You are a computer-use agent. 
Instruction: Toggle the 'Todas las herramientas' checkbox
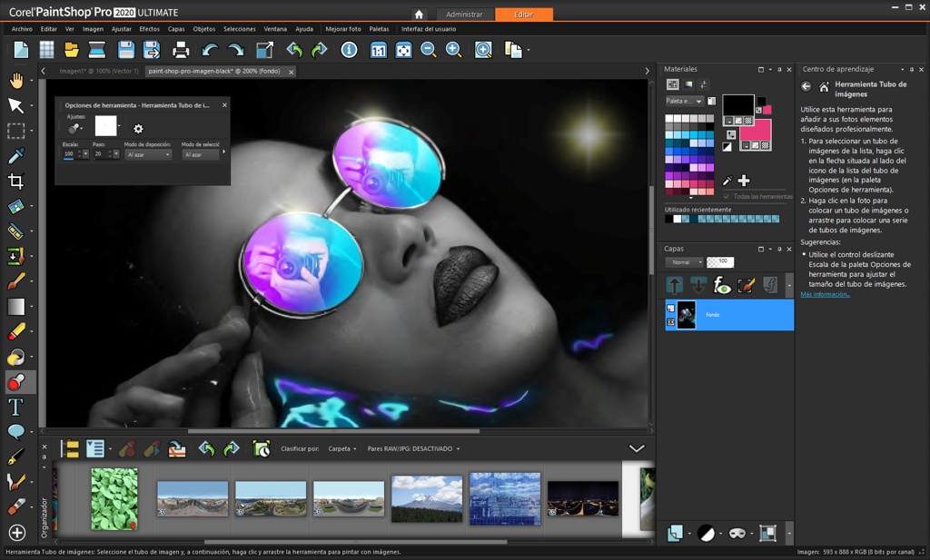point(727,196)
